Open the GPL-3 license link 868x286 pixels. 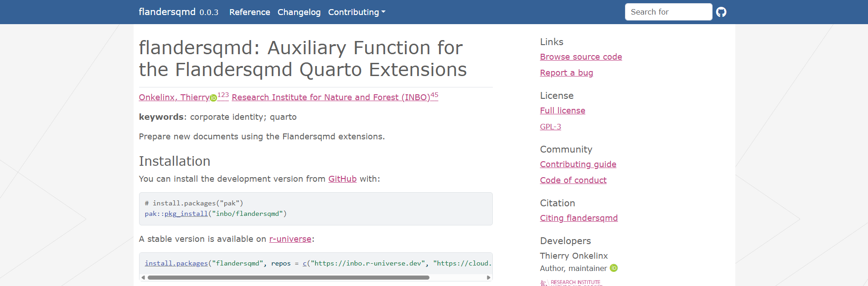pos(550,127)
